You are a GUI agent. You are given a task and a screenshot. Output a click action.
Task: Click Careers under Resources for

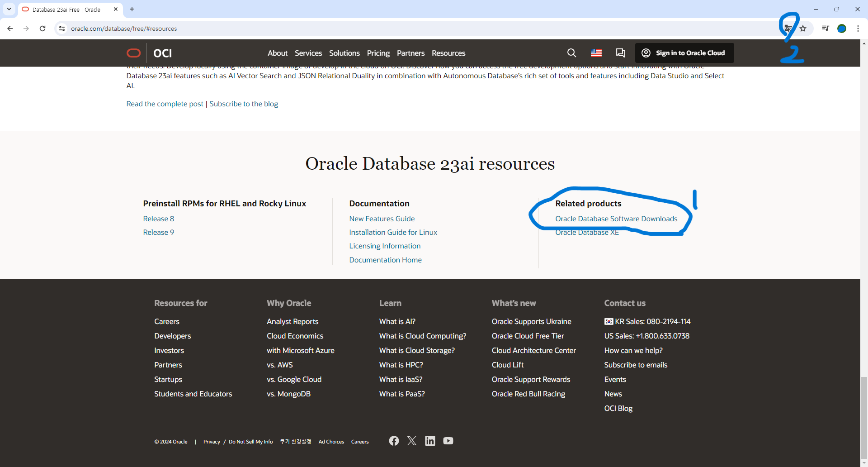pos(167,321)
